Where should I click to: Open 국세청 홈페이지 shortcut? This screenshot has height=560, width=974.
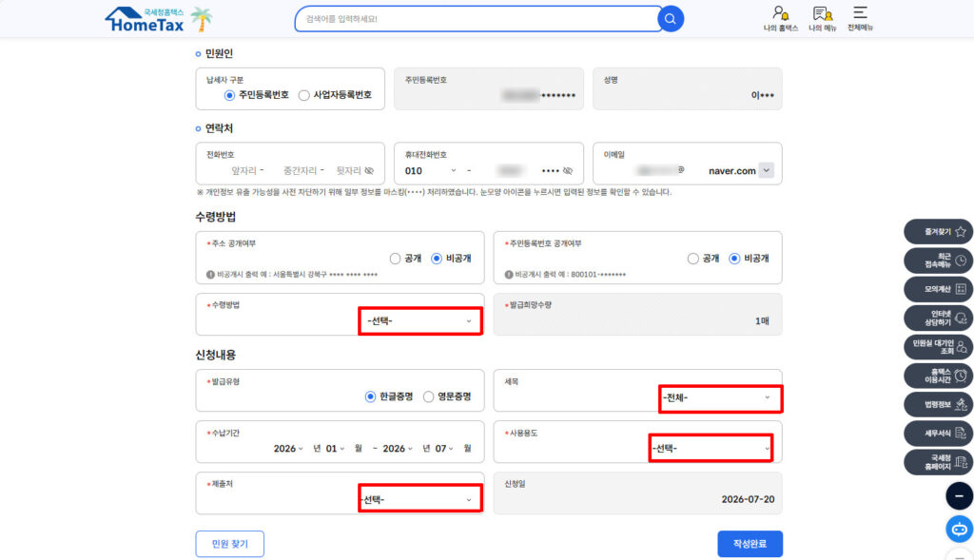(x=939, y=462)
